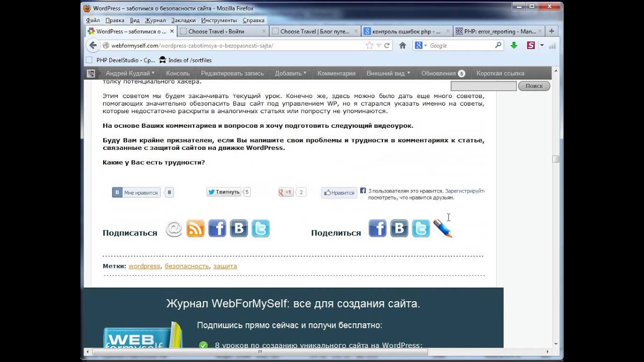Click the Firefox back navigation arrow
This screenshot has height=362, width=644.
(93, 45)
